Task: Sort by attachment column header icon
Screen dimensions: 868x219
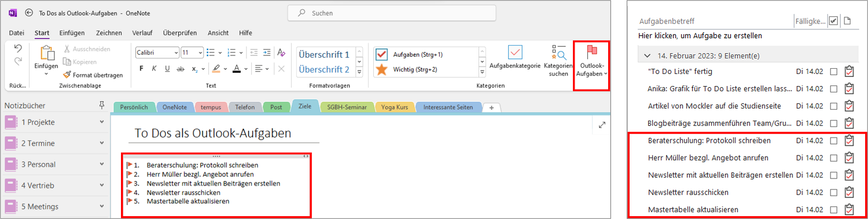Action: (x=848, y=21)
